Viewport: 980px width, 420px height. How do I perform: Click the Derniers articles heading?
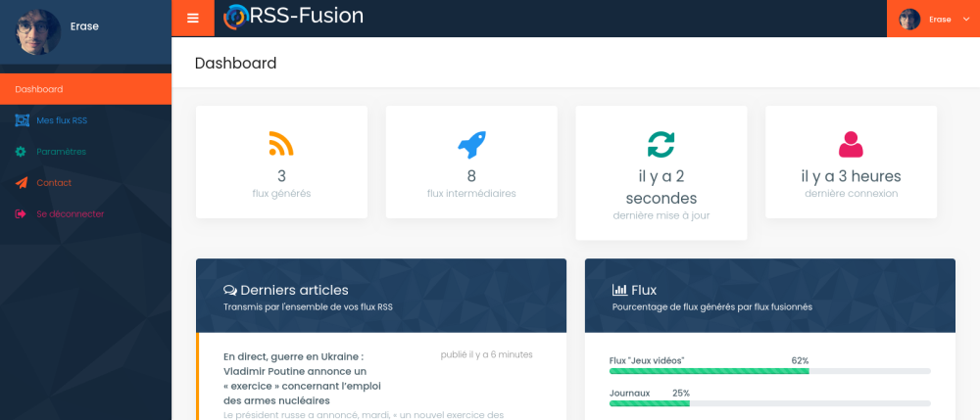pos(294,290)
